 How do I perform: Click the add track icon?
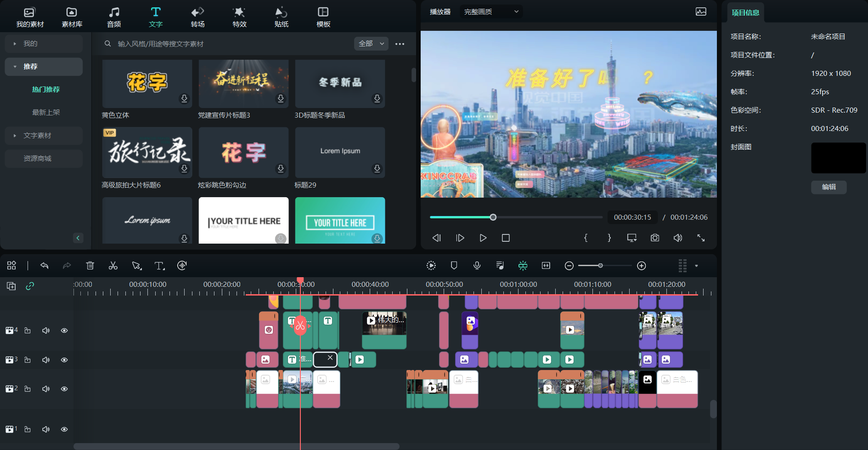tap(11, 286)
